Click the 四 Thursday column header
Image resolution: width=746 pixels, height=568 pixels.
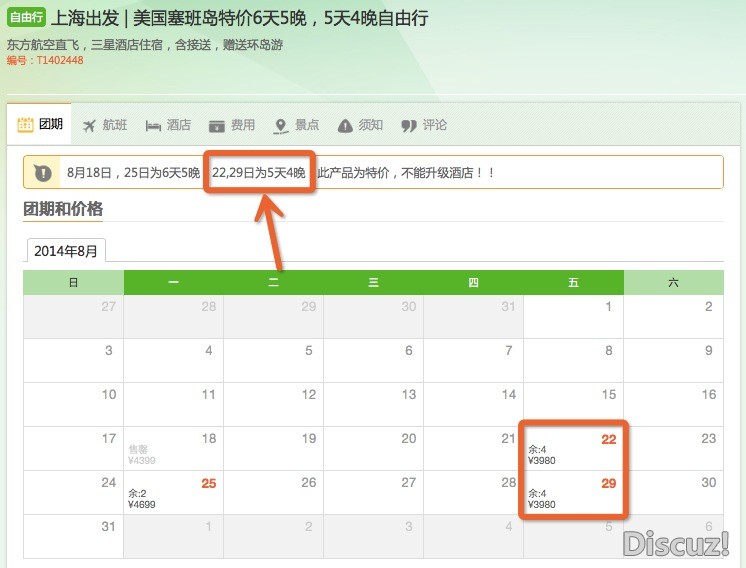pos(473,283)
